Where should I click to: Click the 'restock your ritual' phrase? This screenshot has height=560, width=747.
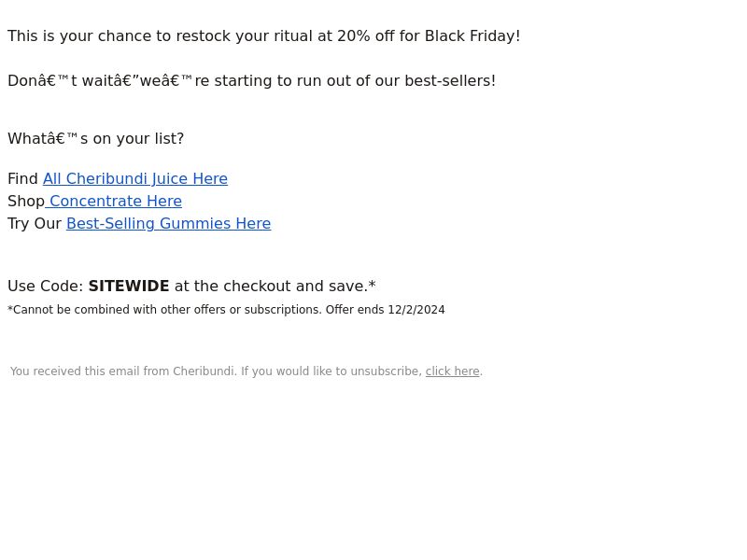244,36
